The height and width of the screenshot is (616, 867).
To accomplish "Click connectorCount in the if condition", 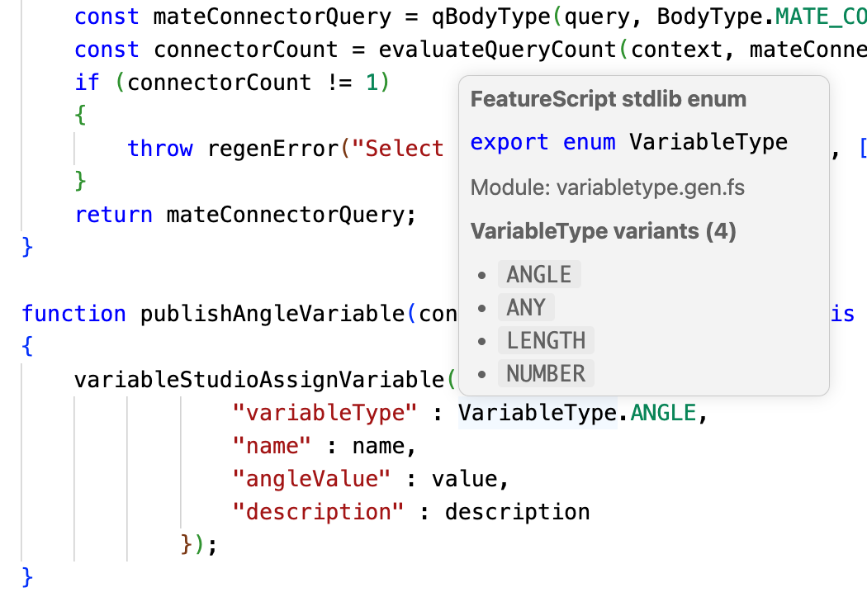I will point(219,83).
